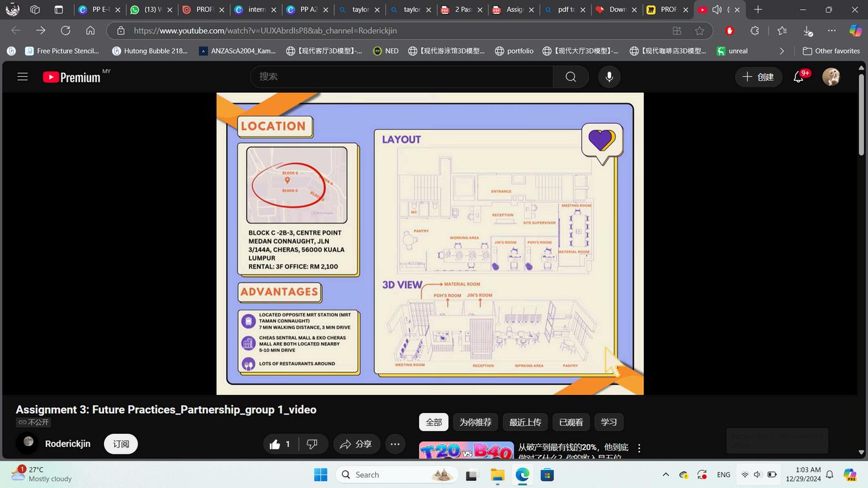
Task: Show hidden system tray icons
Action: click(666, 474)
